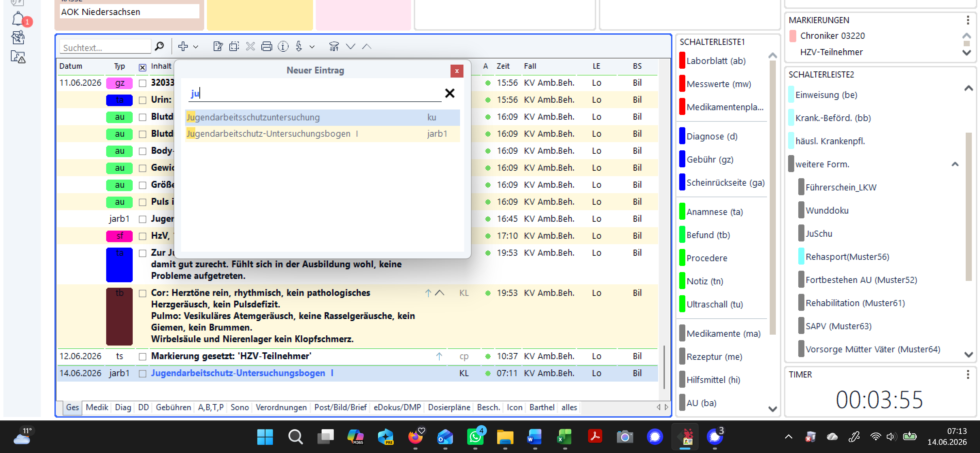Click Schalterleiste2 scroll down chevron
This screenshot has width=980, height=453.
tap(968, 354)
